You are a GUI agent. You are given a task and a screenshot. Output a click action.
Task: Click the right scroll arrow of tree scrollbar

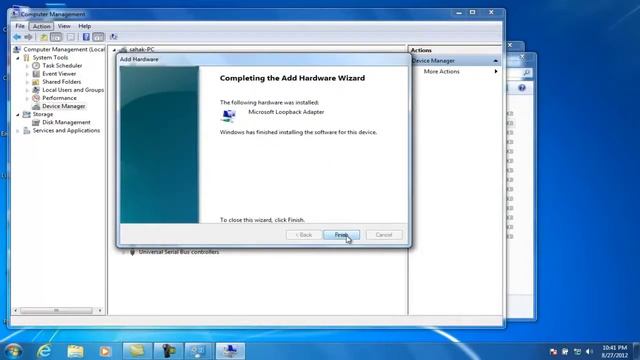(100, 311)
